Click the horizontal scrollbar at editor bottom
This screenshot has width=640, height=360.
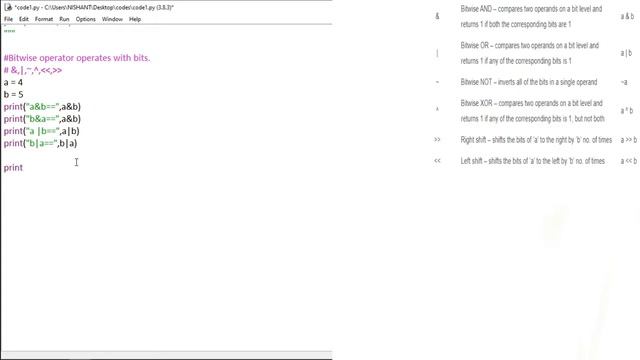click(167, 354)
